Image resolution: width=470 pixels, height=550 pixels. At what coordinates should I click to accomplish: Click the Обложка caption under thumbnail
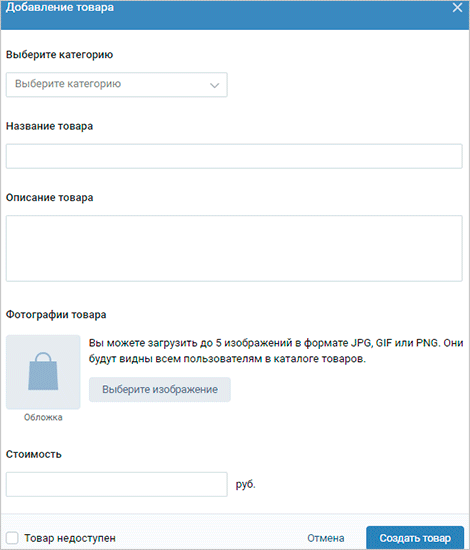(x=43, y=417)
